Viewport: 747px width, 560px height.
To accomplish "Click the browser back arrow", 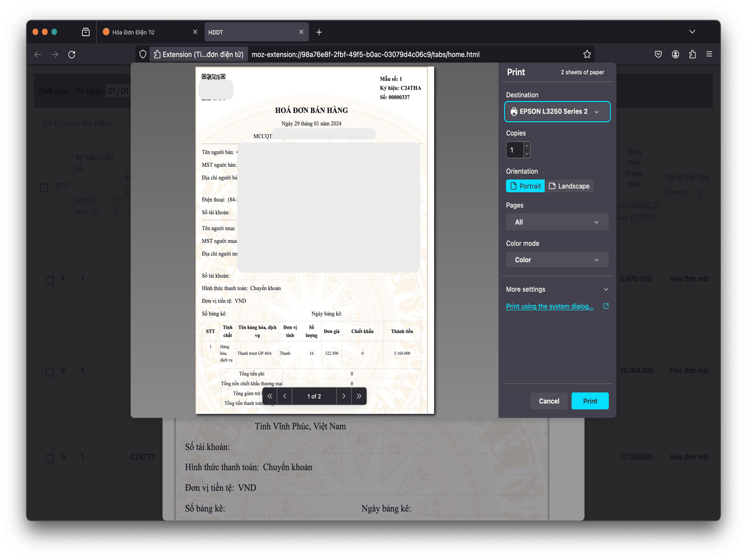I will (38, 54).
